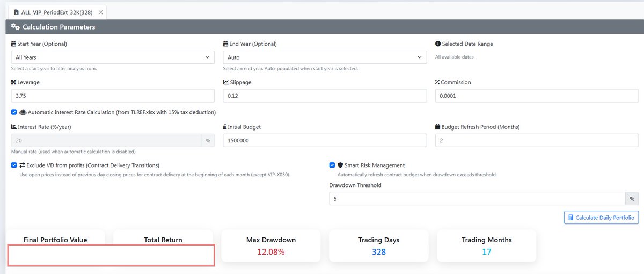
Task: Click the Trading Months card heading
Action: pos(487,240)
